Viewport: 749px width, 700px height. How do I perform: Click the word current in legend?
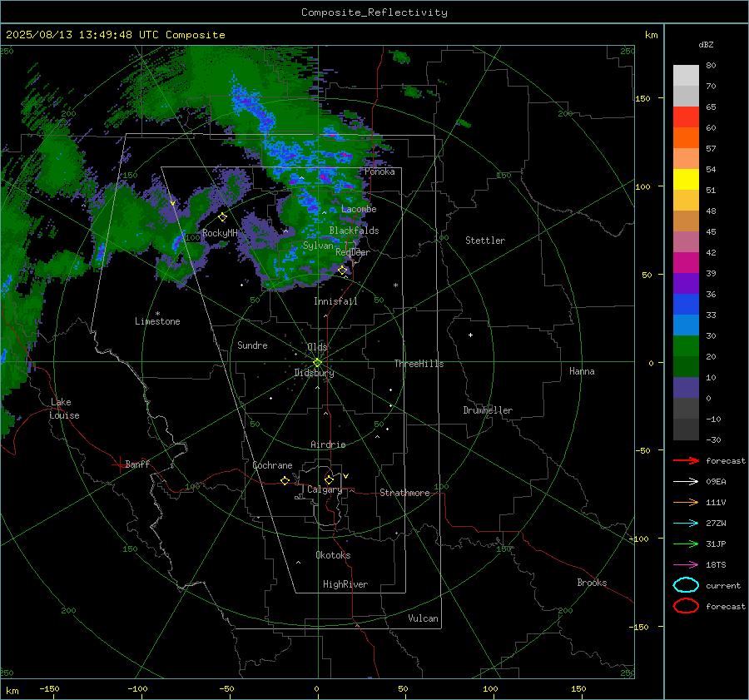[x=723, y=585]
